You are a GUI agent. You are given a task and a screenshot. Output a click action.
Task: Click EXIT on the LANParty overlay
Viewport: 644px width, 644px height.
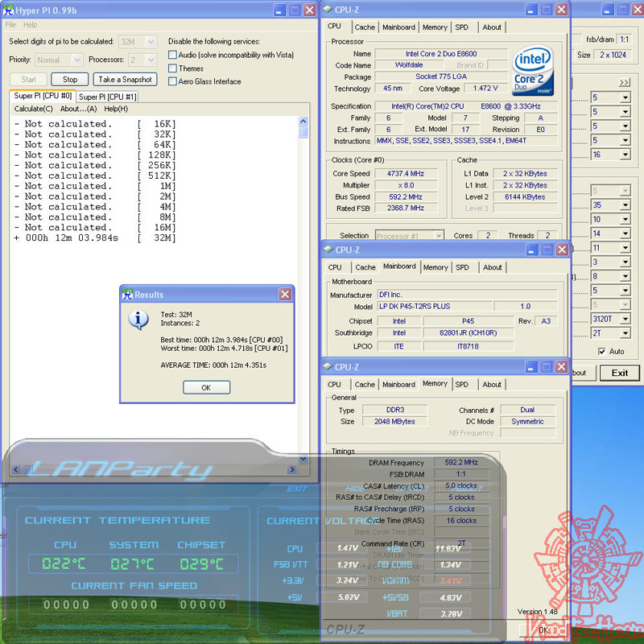[296, 489]
